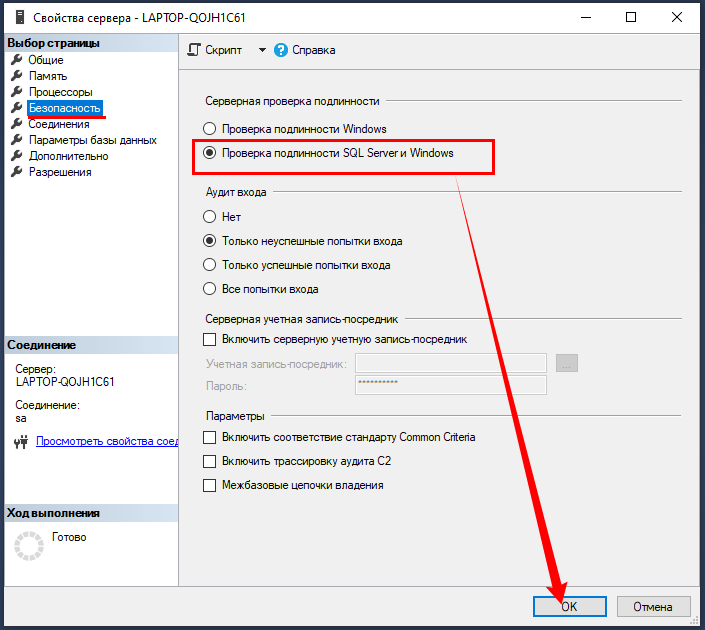Expand the Скрипт dropdown arrow
The width and height of the screenshot is (705, 630).
coord(262,50)
